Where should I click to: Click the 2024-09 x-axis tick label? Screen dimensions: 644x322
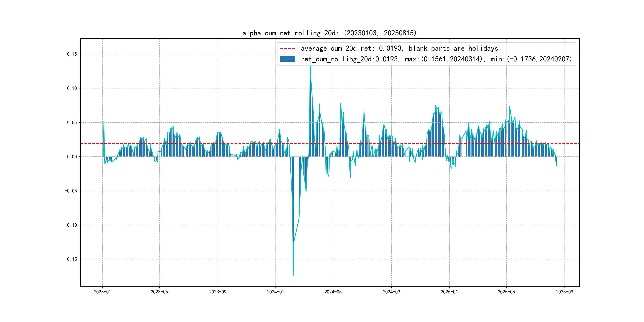click(x=391, y=292)
